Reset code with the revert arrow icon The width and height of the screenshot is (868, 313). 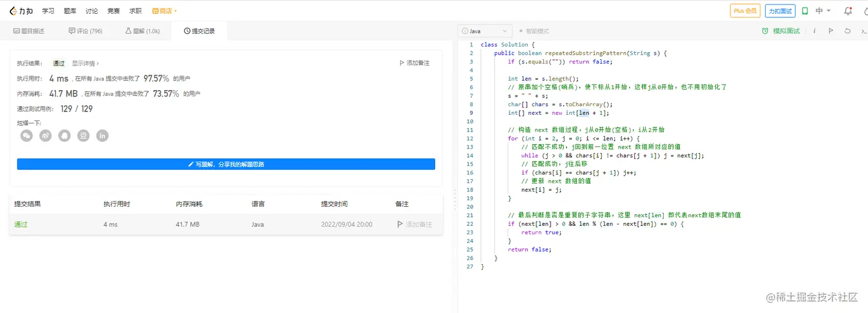pos(847,31)
